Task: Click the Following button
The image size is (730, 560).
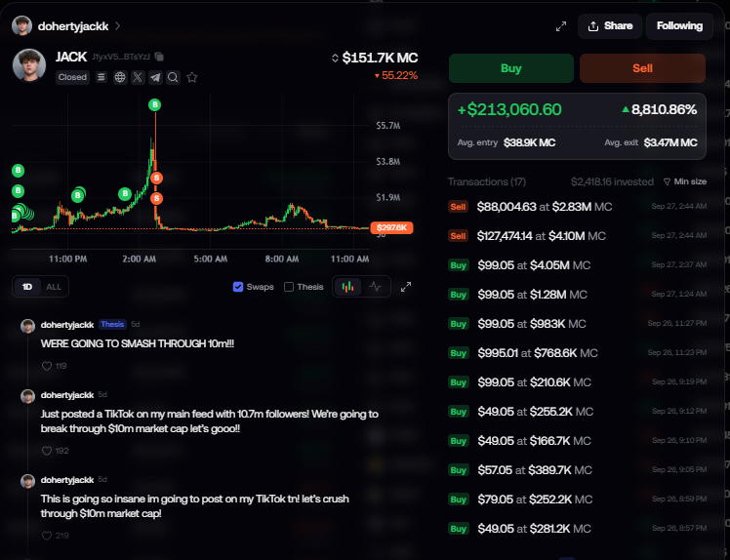Action: [x=679, y=26]
